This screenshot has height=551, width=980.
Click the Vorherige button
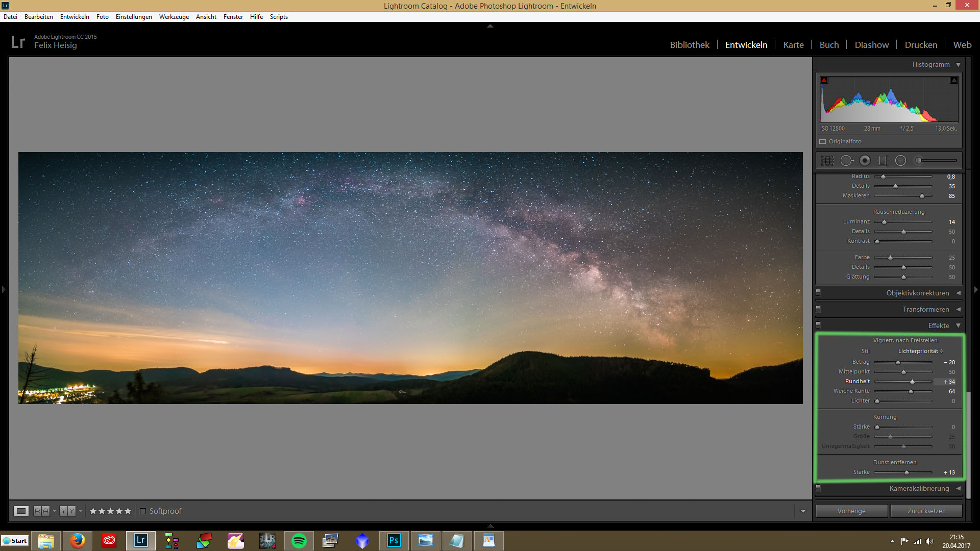pos(851,511)
